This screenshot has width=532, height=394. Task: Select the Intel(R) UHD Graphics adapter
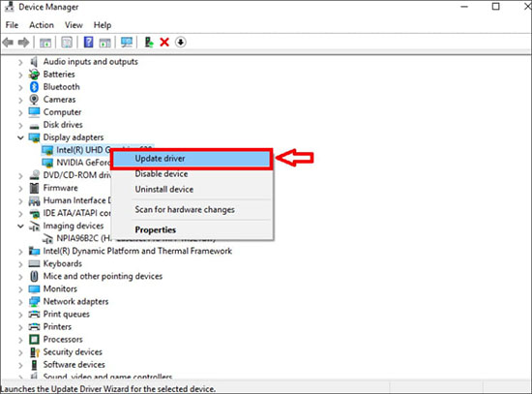[x=83, y=150]
